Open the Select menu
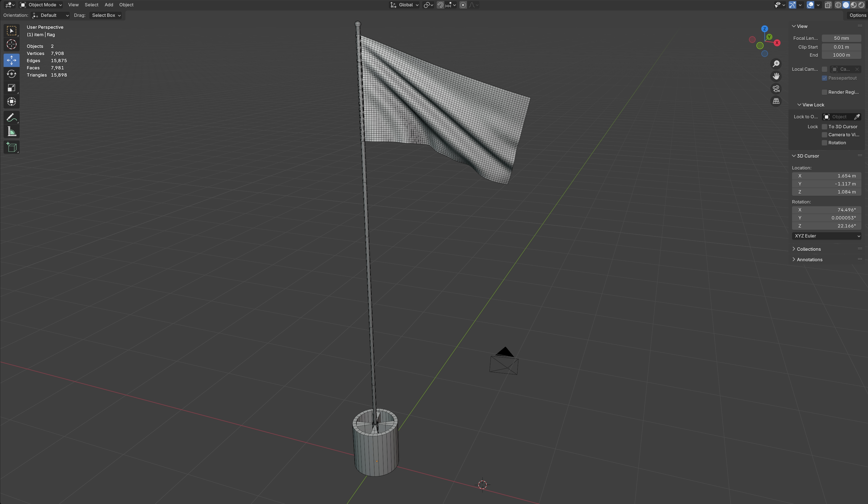868x504 pixels. tap(91, 5)
